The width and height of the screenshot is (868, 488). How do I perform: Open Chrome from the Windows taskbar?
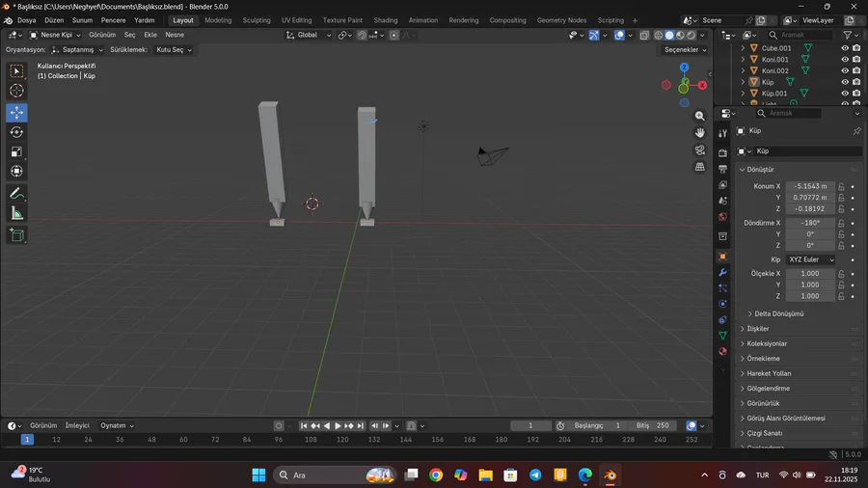(436, 474)
